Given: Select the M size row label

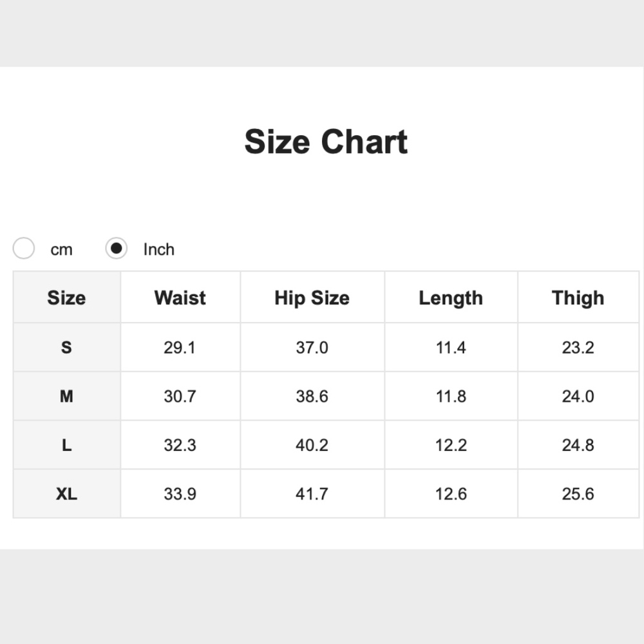Looking at the screenshot, I should 66,397.
